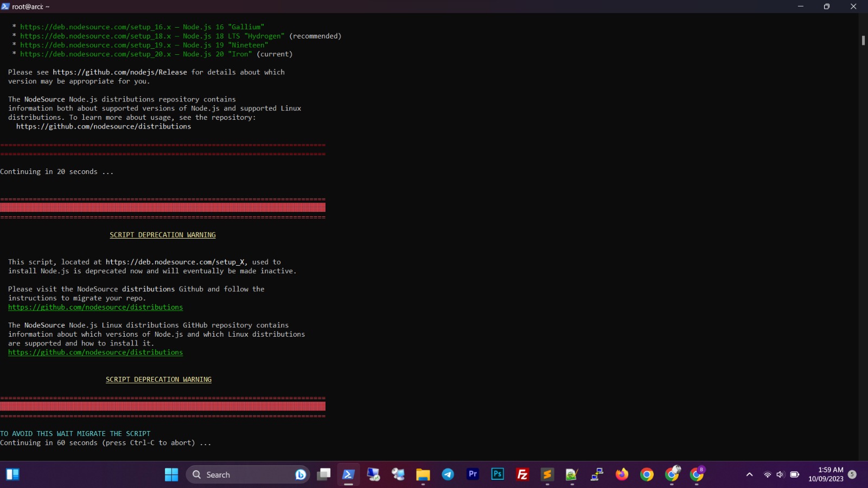Image resolution: width=868 pixels, height=488 pixels.
Task: Click the PowerShell terminal taskbar icon
Action: (348, 474)
